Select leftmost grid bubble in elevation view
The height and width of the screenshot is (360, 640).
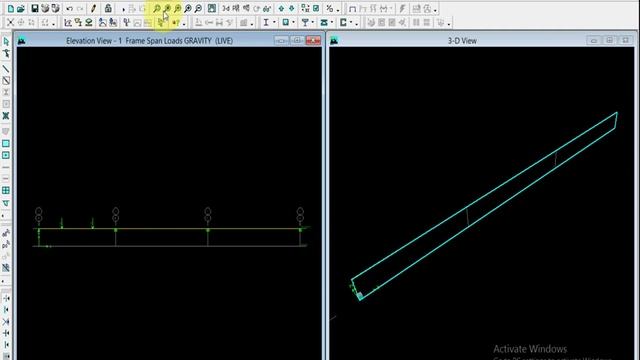pyautogui.click(x=38, y=215)
